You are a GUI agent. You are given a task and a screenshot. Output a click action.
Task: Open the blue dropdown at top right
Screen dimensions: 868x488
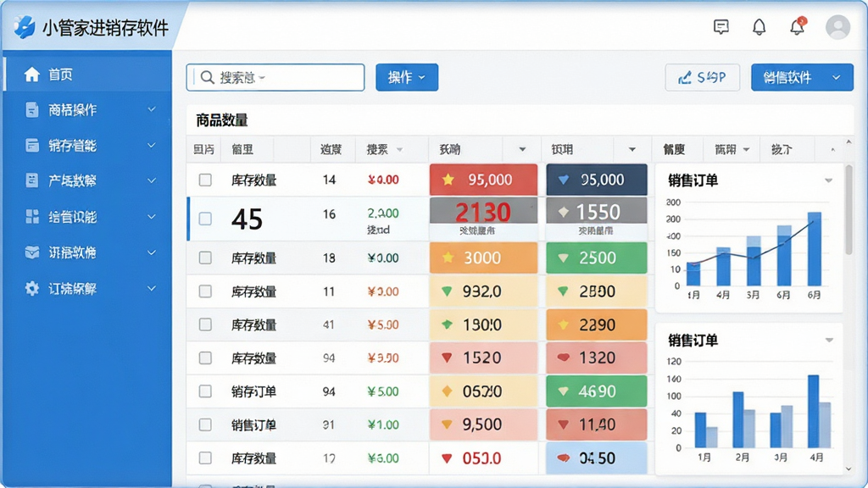(x=802, y=77)
